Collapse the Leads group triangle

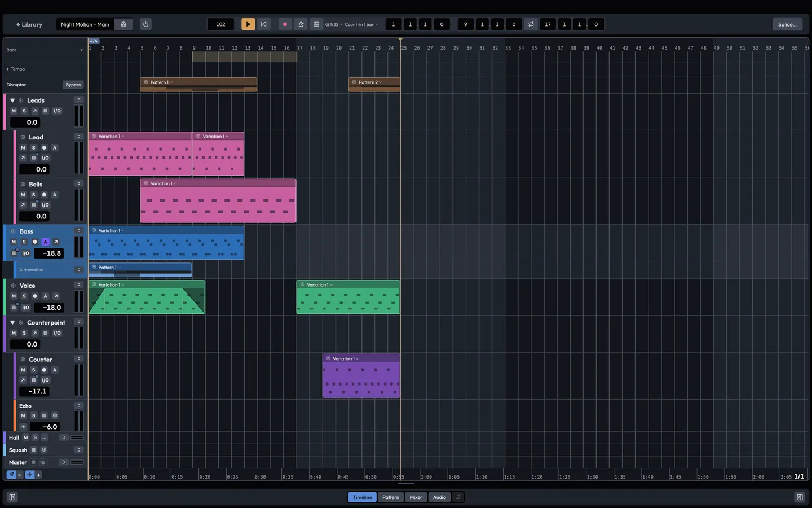pyautogui.click(x=12, y=100)
